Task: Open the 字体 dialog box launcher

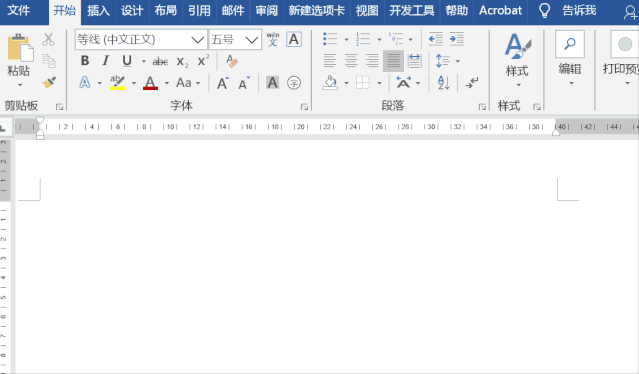Action: 304,107
